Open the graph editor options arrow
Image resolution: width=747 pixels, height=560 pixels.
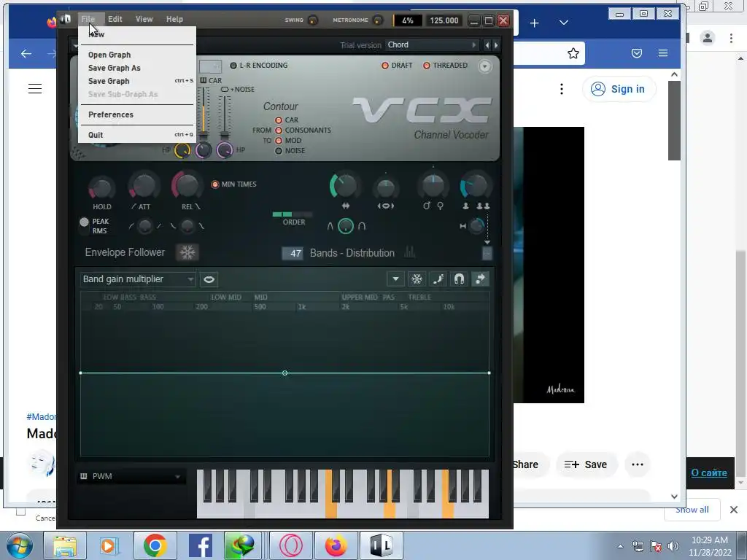click(395, 279)
